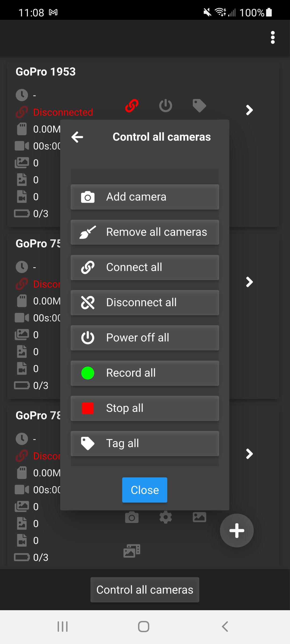Expand second GoPro card with chevron
This screenshot has height=644, width=290.
tap(249, 282)
